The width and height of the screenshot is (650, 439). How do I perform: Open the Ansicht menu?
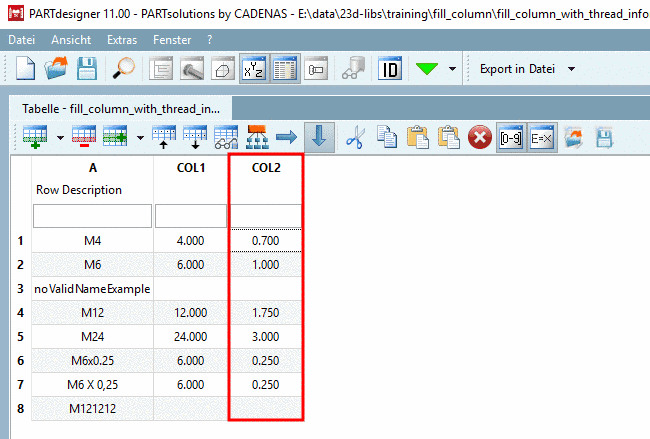coord(71,40)
